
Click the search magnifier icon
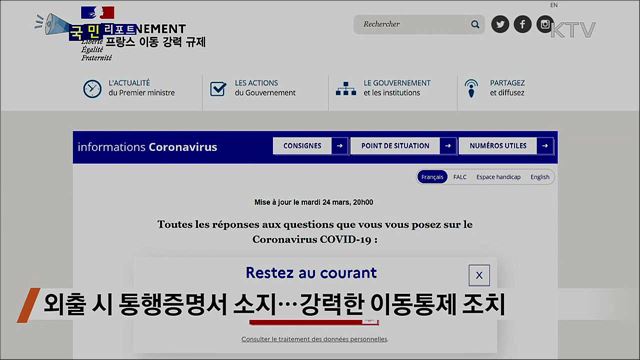475,24
